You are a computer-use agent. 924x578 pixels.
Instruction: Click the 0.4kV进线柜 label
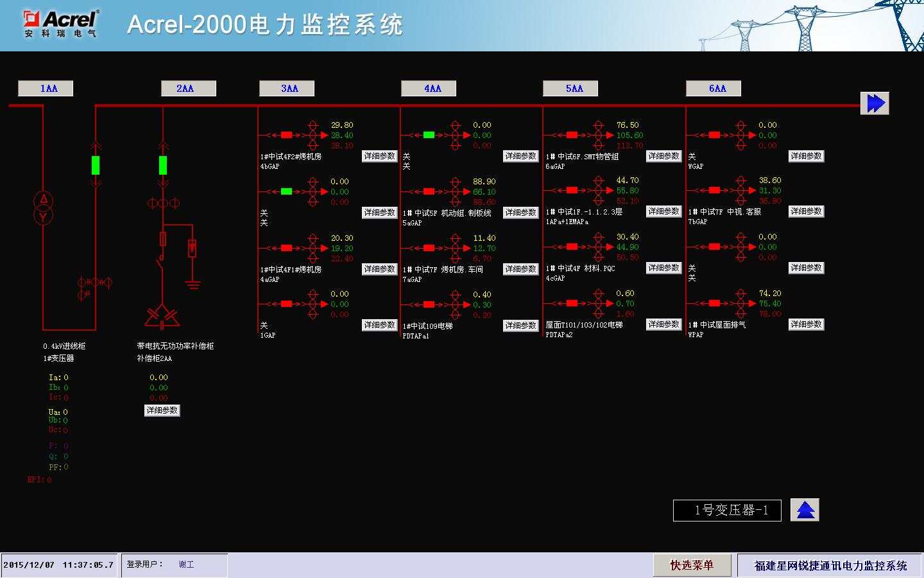click(64, 346)
